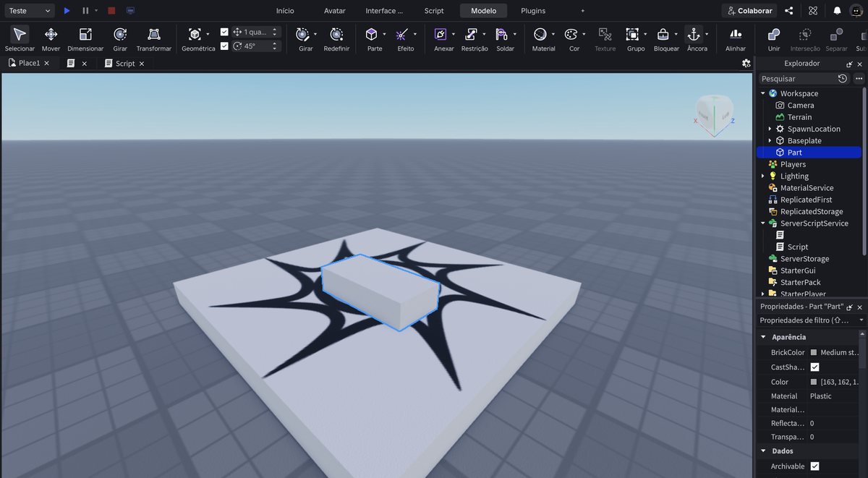This screenshot has height=478, width=868.
Task: Click the pause simulation button
Action: (85, 11)
